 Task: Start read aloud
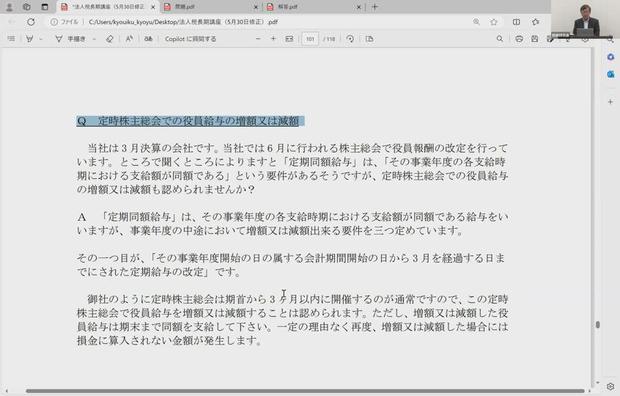tap(129, 39)
